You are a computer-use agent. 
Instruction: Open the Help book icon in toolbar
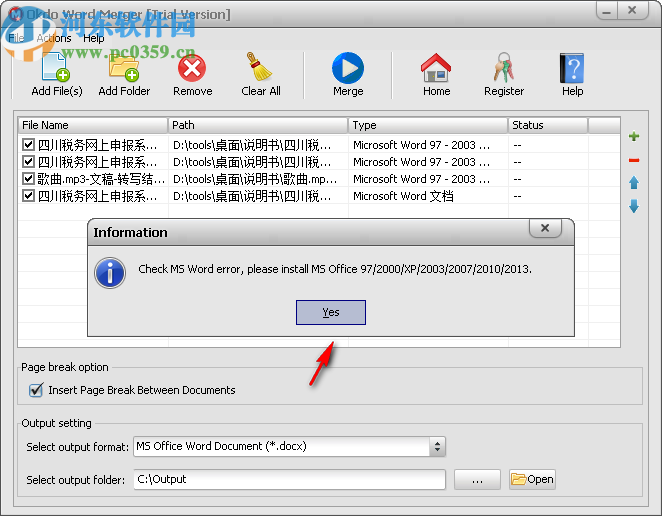572,68
